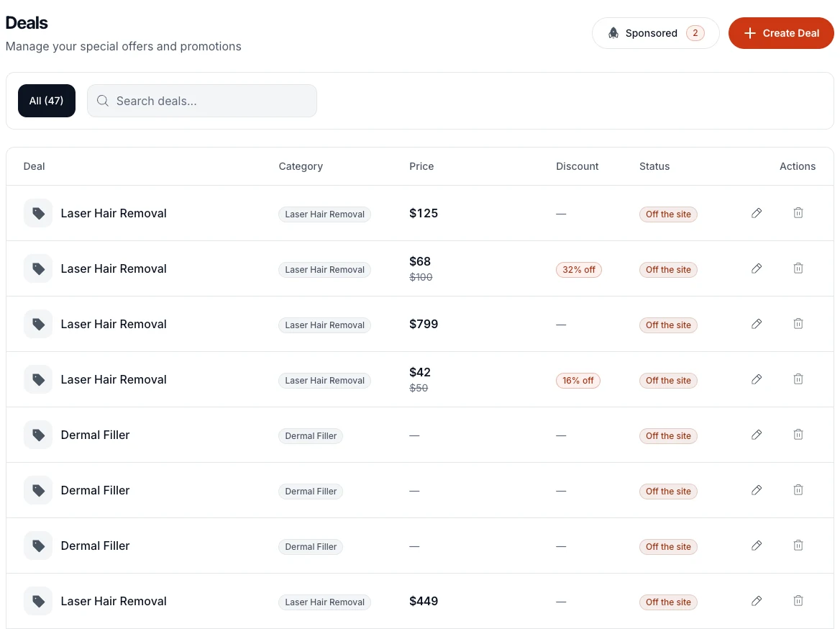Delete the $68 Laser Hair Removal deal
The height and width of the screenshot is (629, 840).
(798, 268)
